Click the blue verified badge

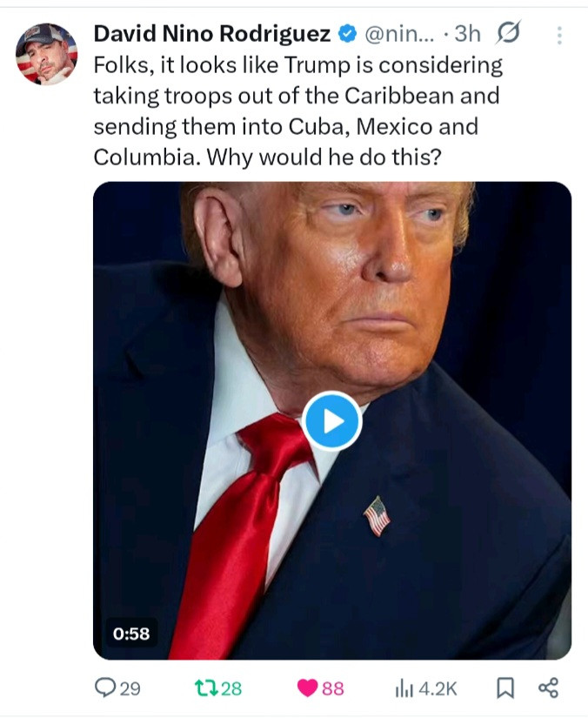coord(347,33)
